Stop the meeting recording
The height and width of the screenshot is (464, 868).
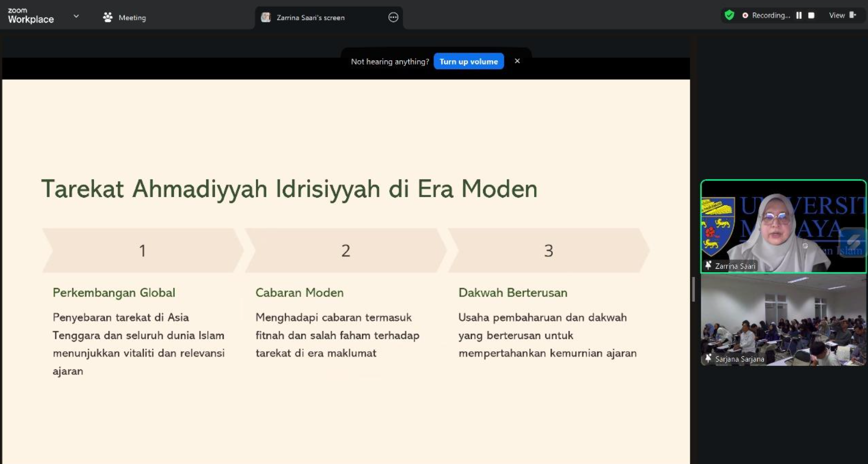[811, 15]
